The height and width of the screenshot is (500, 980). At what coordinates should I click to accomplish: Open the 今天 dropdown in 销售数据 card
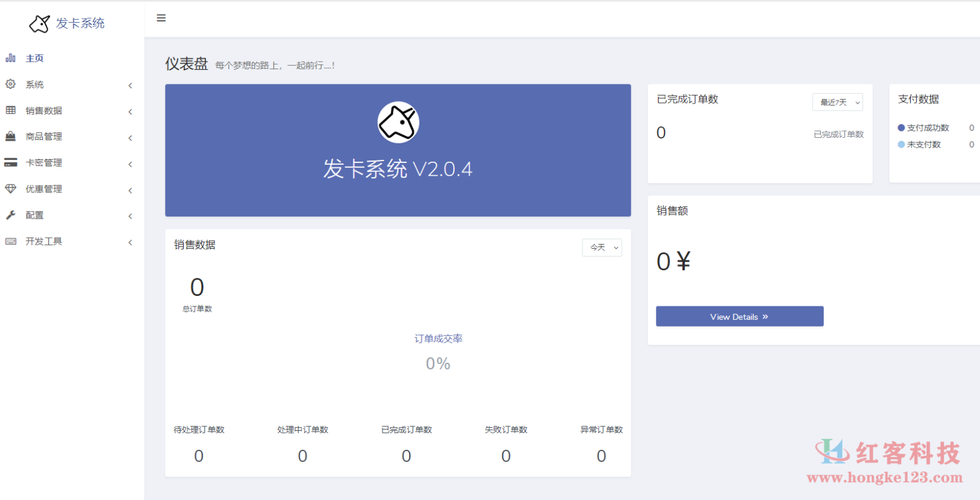click(x=601, y=248)
